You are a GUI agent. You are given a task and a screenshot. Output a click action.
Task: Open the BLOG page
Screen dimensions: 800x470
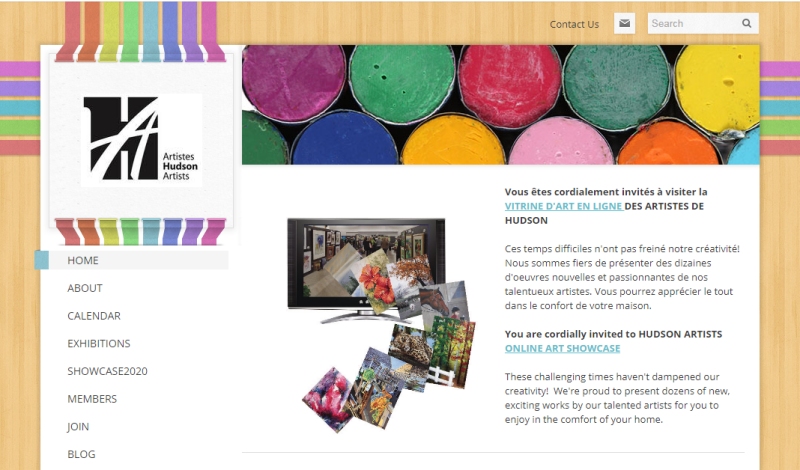[81, 454]
